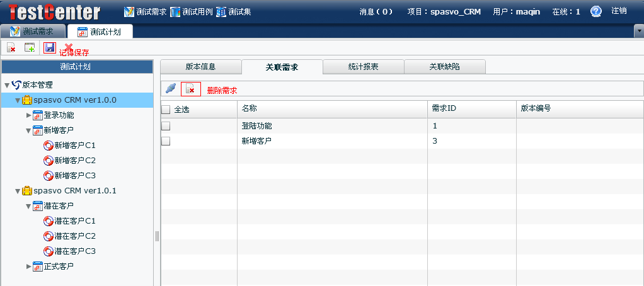Check the box for the 登陆功能 row

166,126
